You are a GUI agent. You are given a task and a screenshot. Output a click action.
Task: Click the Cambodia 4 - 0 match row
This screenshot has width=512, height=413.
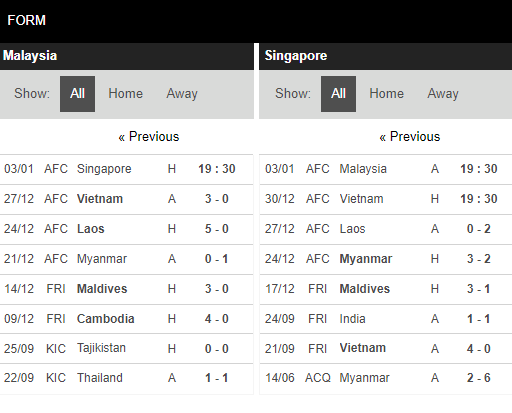tap(127, 319)
